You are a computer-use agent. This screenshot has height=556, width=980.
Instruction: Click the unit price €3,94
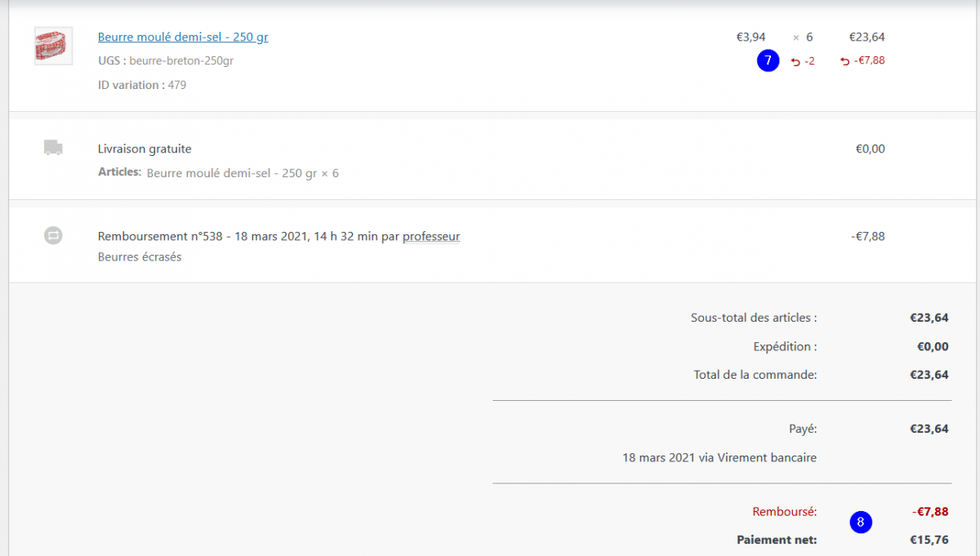point(751,37)
